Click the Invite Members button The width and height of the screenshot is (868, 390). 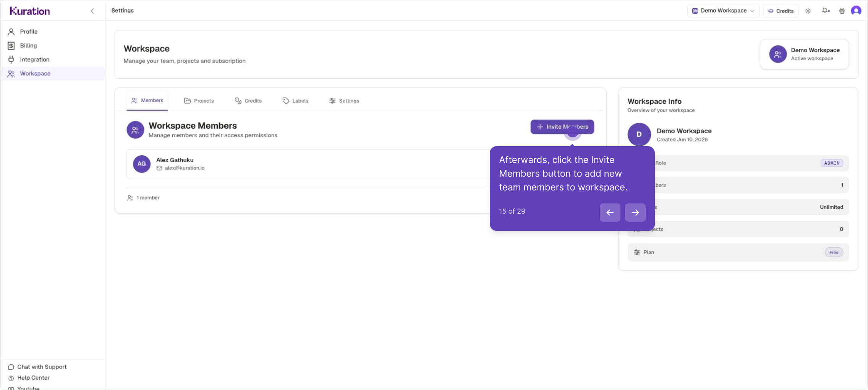(x=562, y=127)
